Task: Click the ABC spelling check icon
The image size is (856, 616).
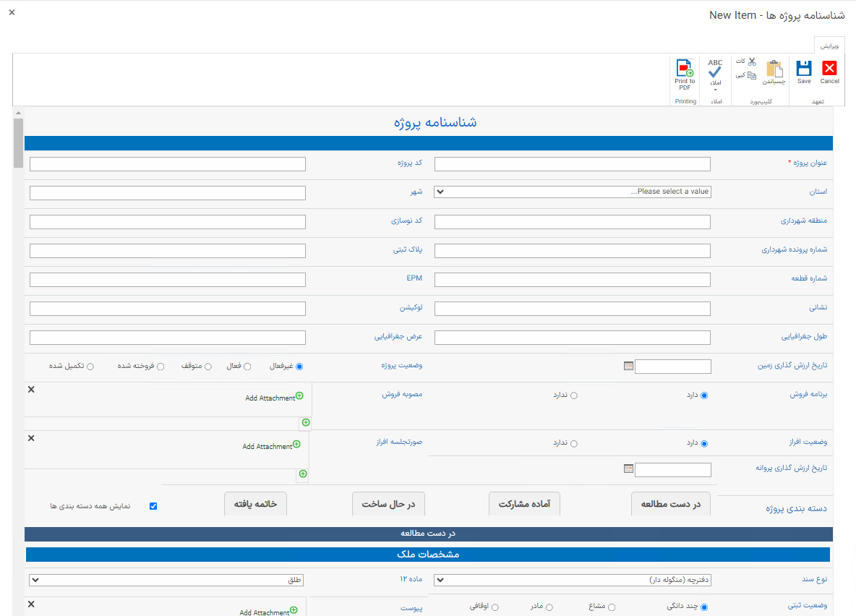Action: click(x=715, y=69)
